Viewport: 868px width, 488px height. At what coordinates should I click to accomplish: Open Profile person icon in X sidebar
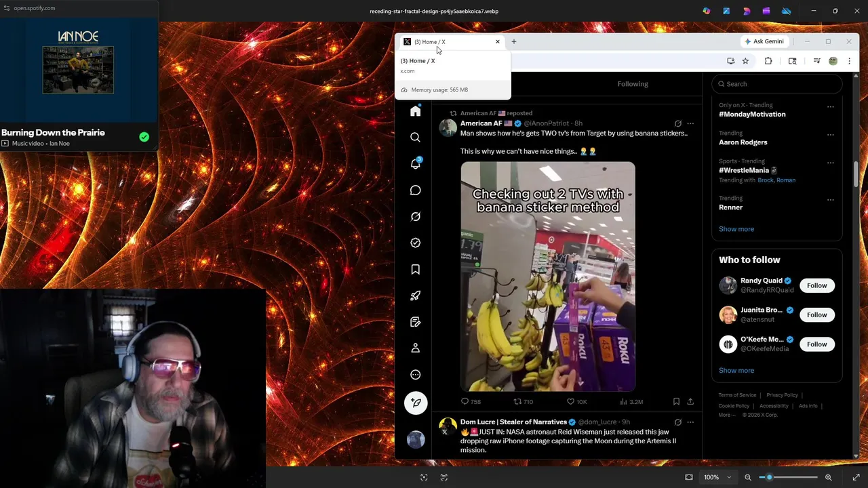416,348
